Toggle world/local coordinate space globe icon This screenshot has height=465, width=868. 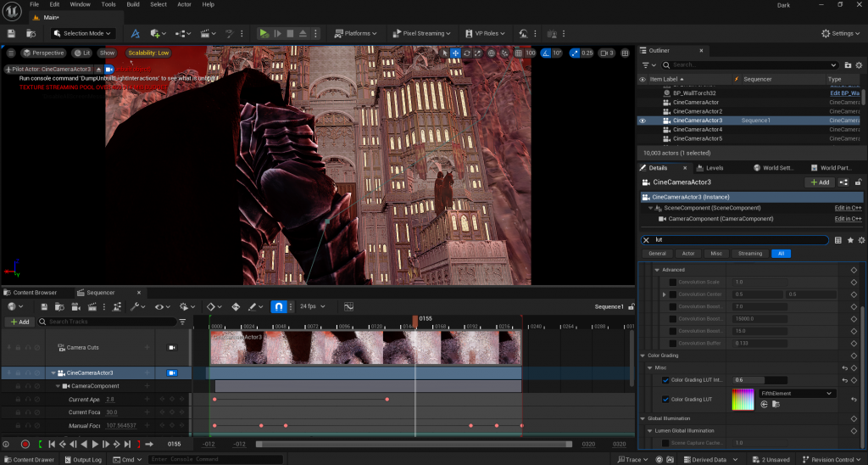click(491, 53)
